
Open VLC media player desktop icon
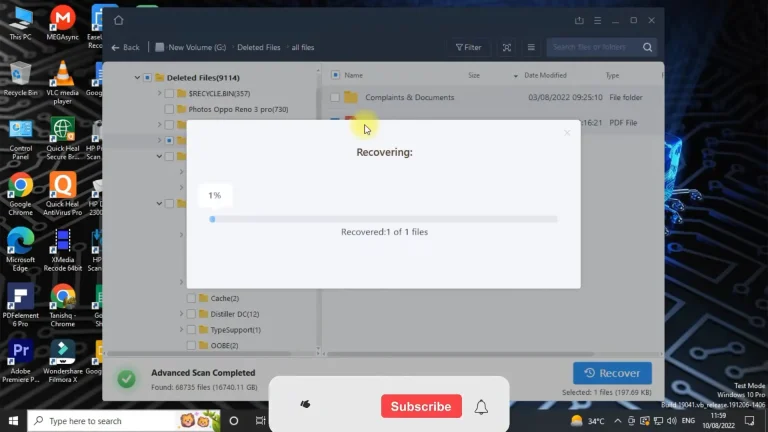tap(63, 82)
